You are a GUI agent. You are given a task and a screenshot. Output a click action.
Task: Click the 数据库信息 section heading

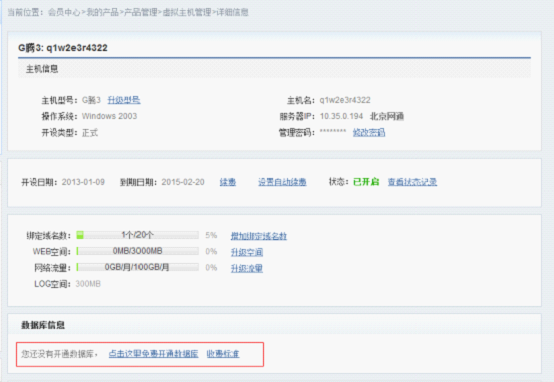(43, 325)
